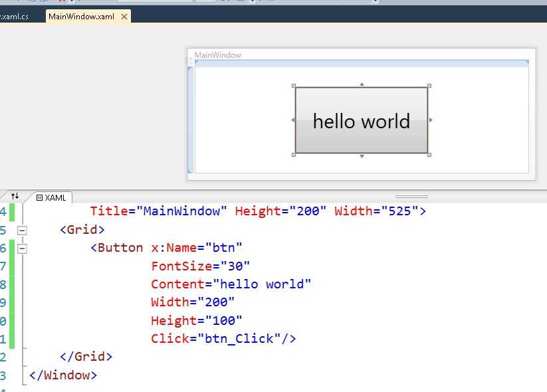Click the bottom-left resize handle of button

pyautogui.click(x=294, y=155)
